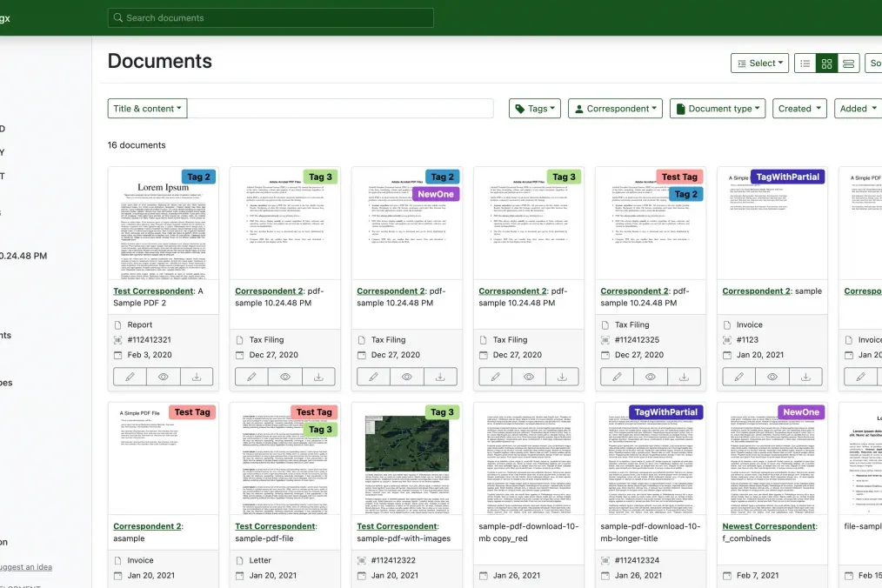The image size is (882, 588).
Task: Click the Letter document type on sample-pdf-file
Action: (260, 560)
